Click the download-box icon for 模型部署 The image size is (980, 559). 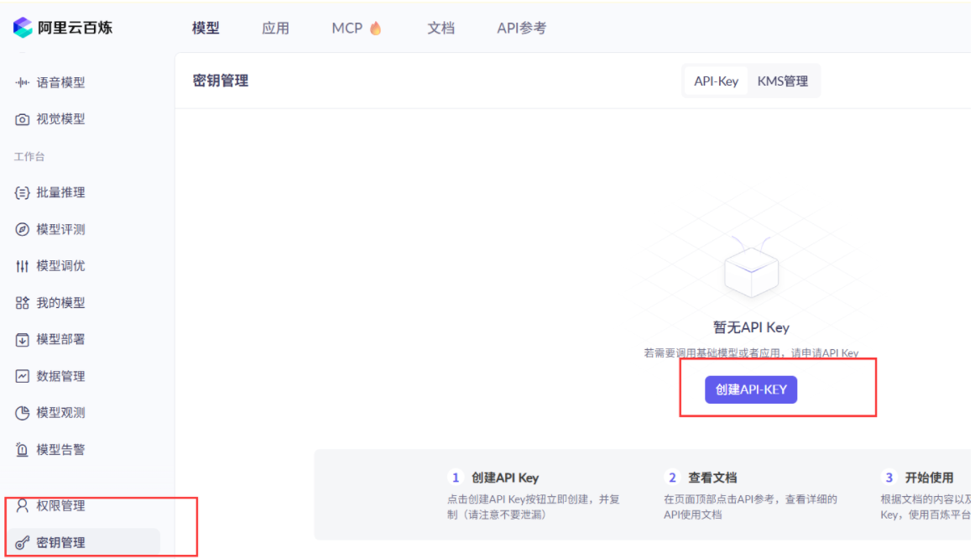tap(23, 340)
